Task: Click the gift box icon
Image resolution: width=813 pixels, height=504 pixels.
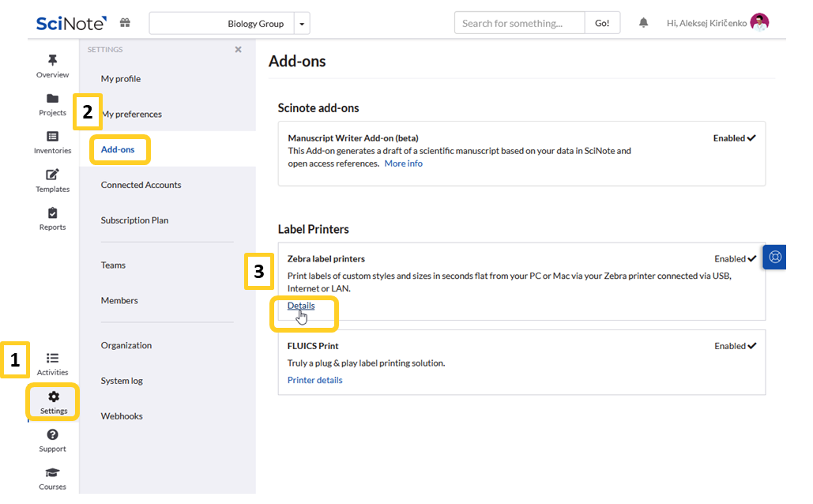Action: [125, 23]
